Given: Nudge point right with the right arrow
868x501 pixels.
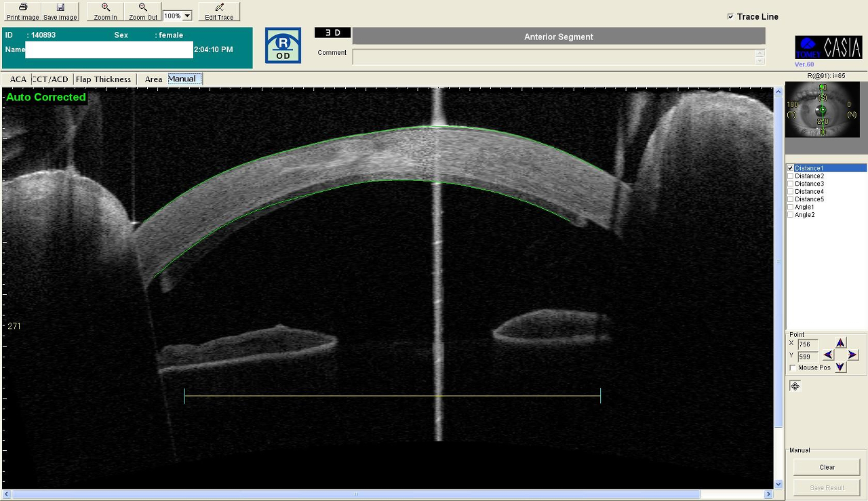Looking at the screenshot, I should click(852, 355).
